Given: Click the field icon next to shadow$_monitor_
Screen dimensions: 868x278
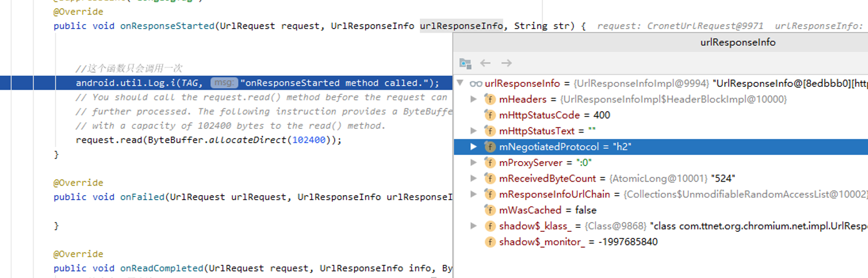Looking at the screenshot, I should coord(490,242).
